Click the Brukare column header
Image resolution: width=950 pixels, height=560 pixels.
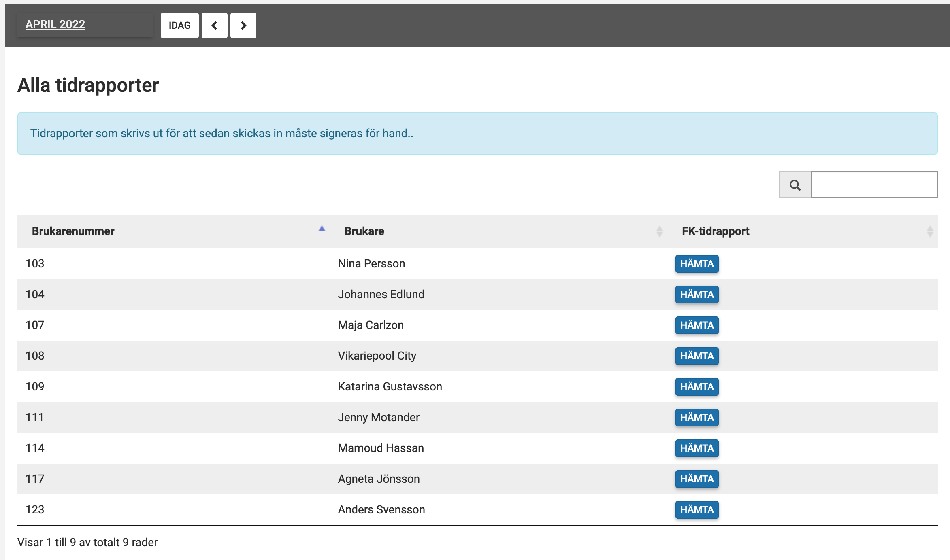pos(364,231)
